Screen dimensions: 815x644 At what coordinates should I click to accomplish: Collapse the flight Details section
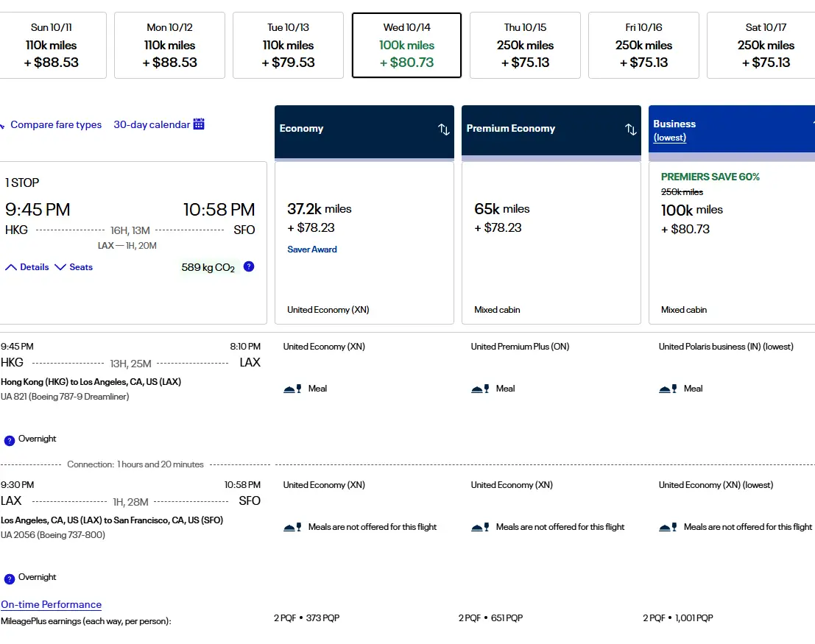click(x=27, y=267)
